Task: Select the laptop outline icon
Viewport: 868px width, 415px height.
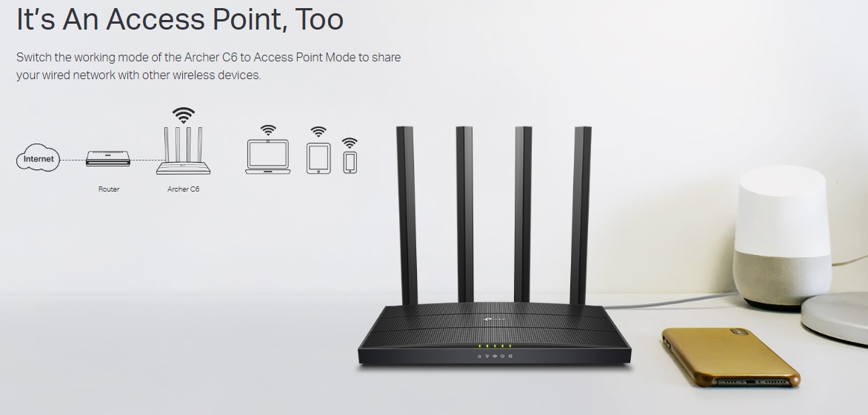Action: 268,157
